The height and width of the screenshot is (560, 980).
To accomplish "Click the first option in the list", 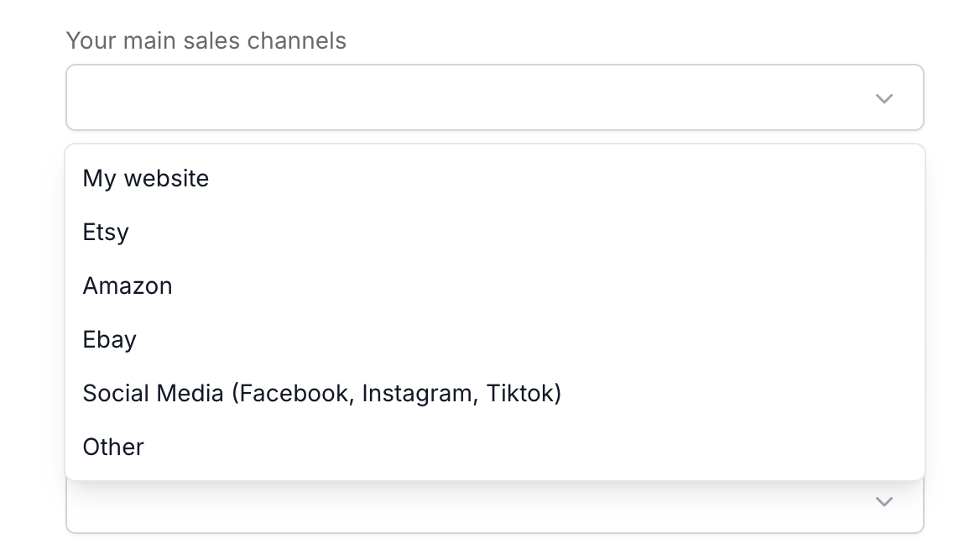I will click(x=145, y=178).
